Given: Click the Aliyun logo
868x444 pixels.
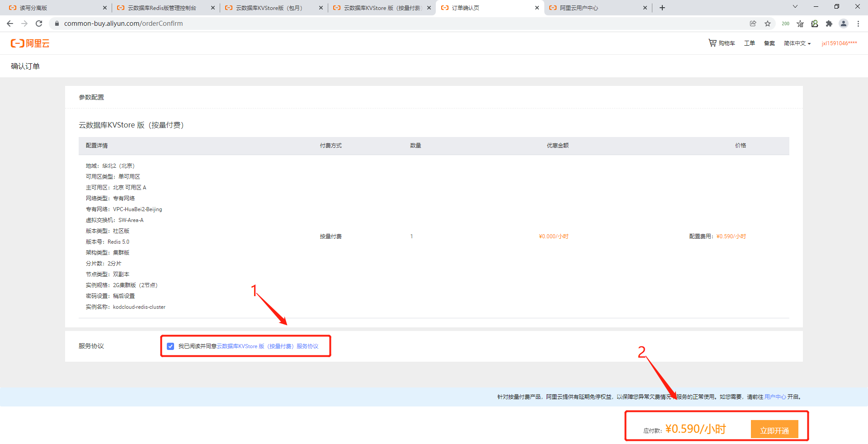Looking at the screenshot, I should (x=30, y=43).
